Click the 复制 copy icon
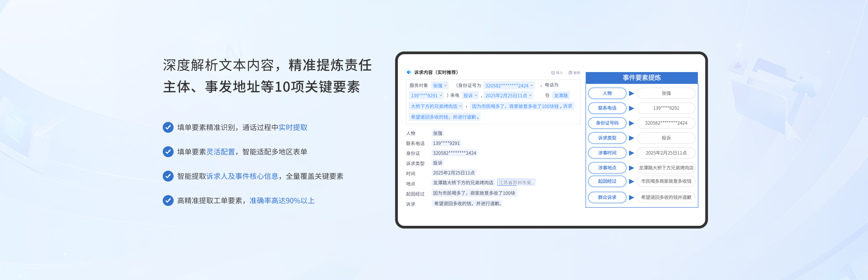This screenshot has width=868, height=280. (571, 73)
